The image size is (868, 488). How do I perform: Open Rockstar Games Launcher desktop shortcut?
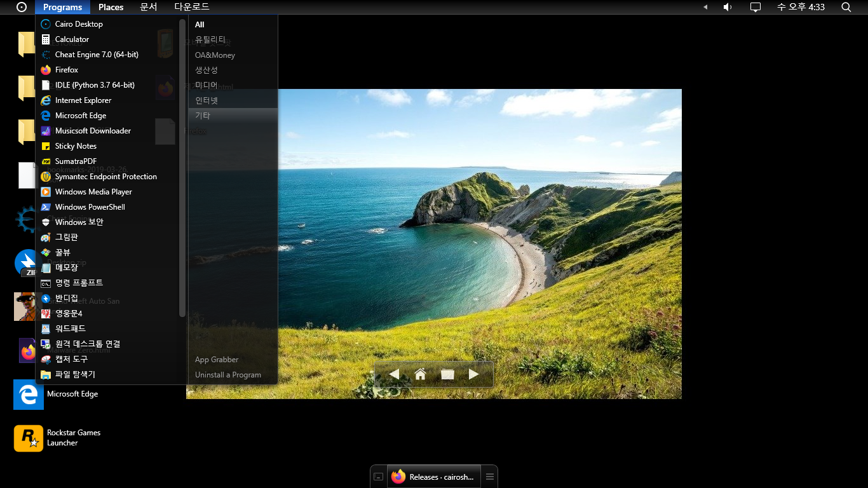pos(58,438)
